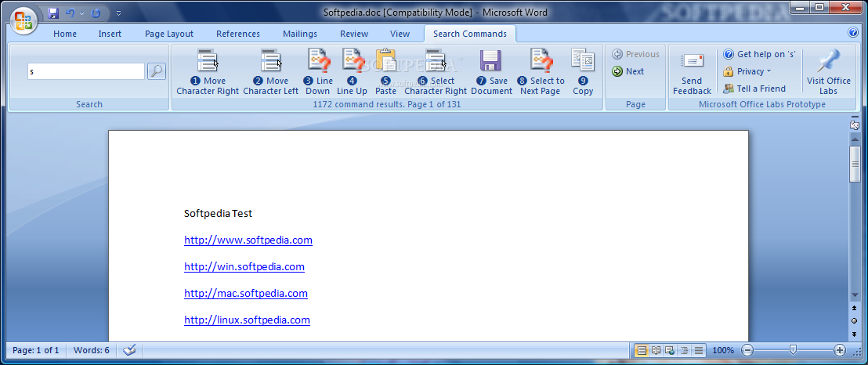The width and height of the screenshot is (868, 365).
Task: Switch to Draft view
Action: click(x=699, y=350)
